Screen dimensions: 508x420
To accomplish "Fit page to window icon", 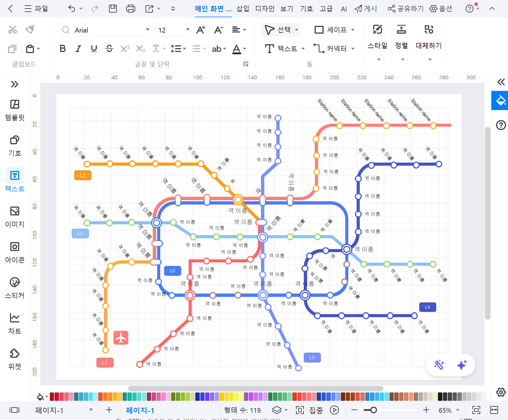I will tap(476, 410).
